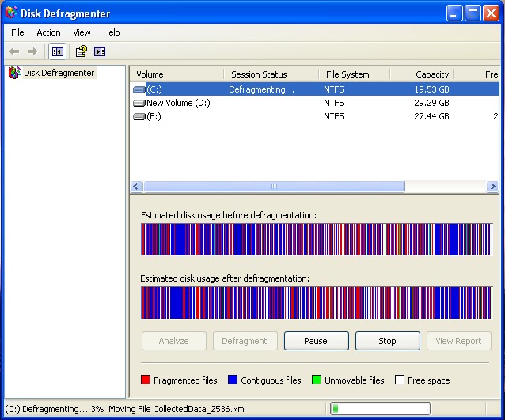Click the Disk Defragmenter title bar icon
Viewport: 505px width, 420px height.
tap(11, 13)
